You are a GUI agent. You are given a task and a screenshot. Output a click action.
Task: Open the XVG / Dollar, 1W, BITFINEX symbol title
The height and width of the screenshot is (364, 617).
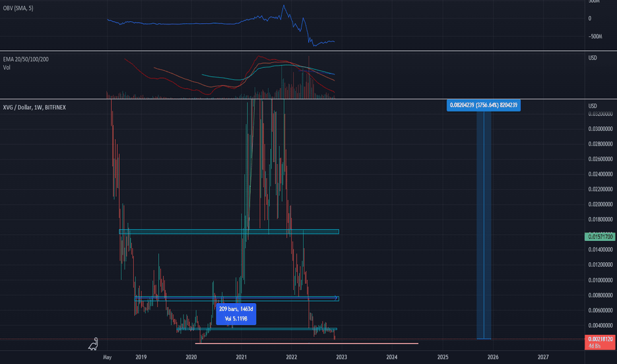pyautogui.click(x=34, y=107)
